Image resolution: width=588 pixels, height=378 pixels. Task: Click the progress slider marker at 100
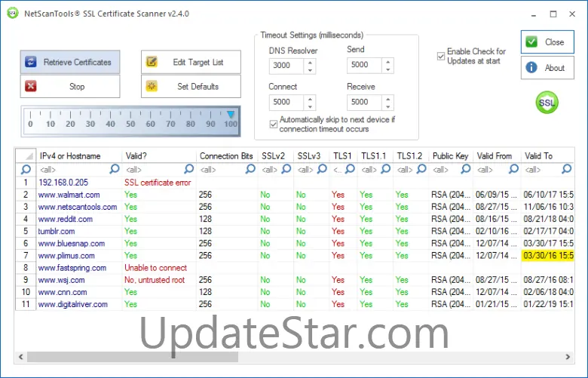click(231, 114)
